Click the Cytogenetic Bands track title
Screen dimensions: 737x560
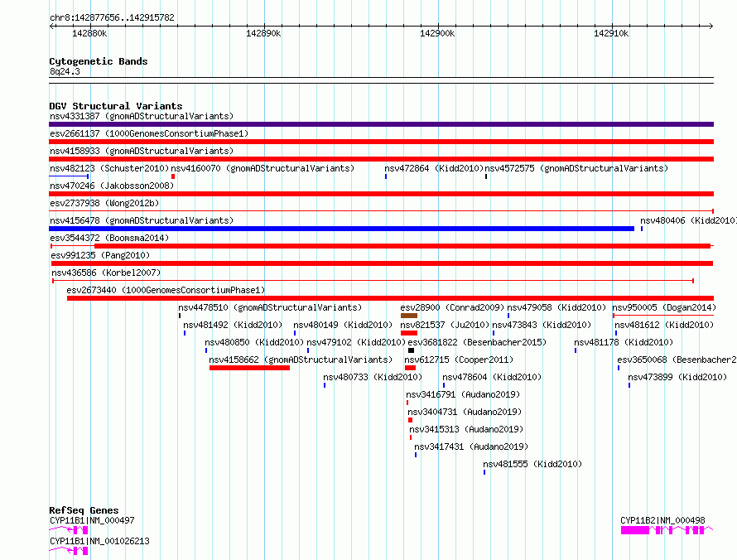point(99,61)
